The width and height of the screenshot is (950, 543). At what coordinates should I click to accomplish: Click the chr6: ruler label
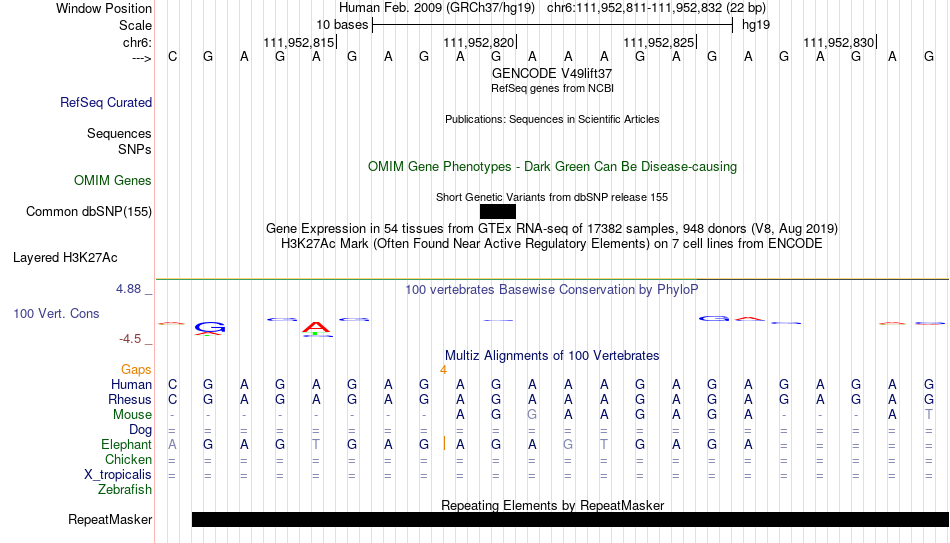click(137, 42)
